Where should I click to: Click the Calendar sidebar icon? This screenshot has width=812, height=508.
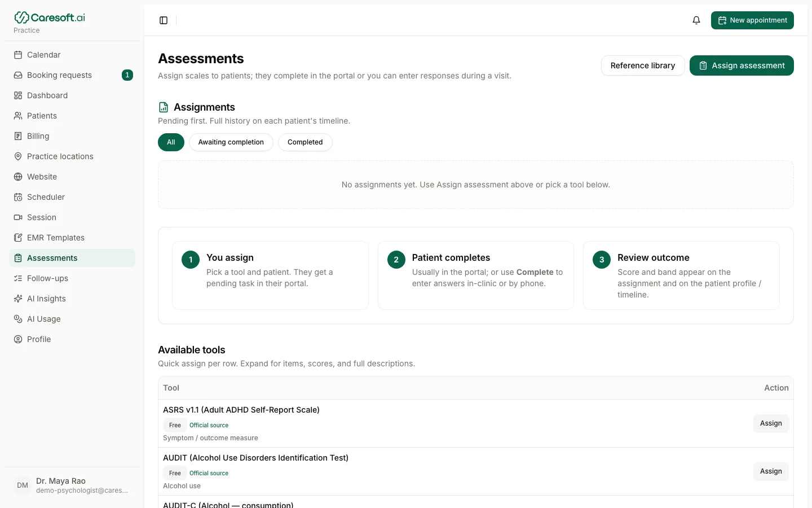pyautogui.click(x=18, y=55)
